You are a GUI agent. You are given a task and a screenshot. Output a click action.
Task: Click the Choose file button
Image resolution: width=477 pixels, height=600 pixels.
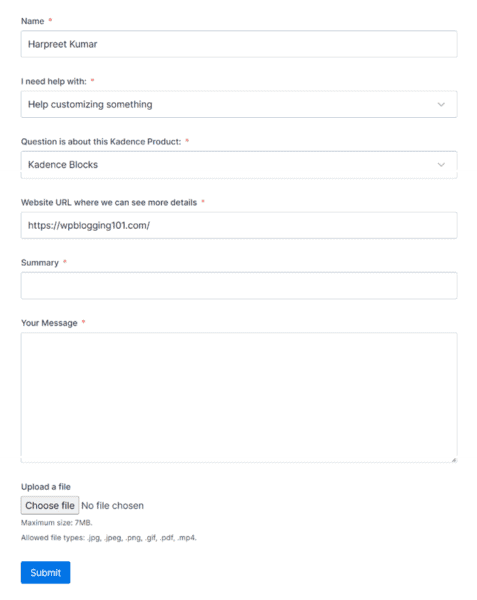(x=50, y=505)
